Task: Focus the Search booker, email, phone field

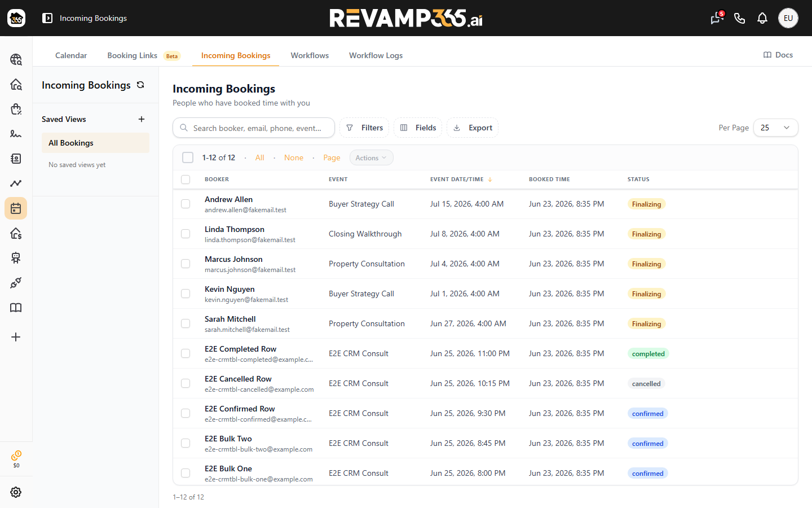Action: (254, 128)
